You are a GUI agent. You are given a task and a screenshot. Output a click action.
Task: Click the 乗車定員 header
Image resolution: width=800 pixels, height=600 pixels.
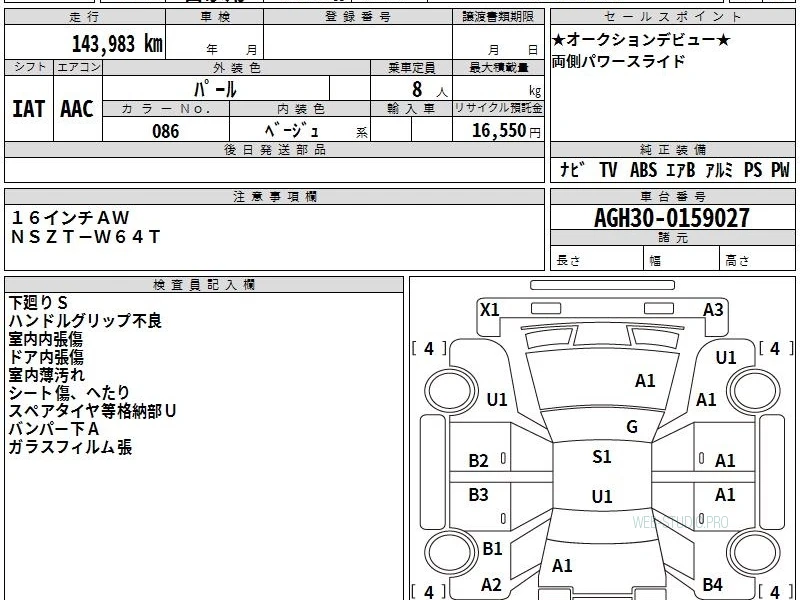pos(411,67)
